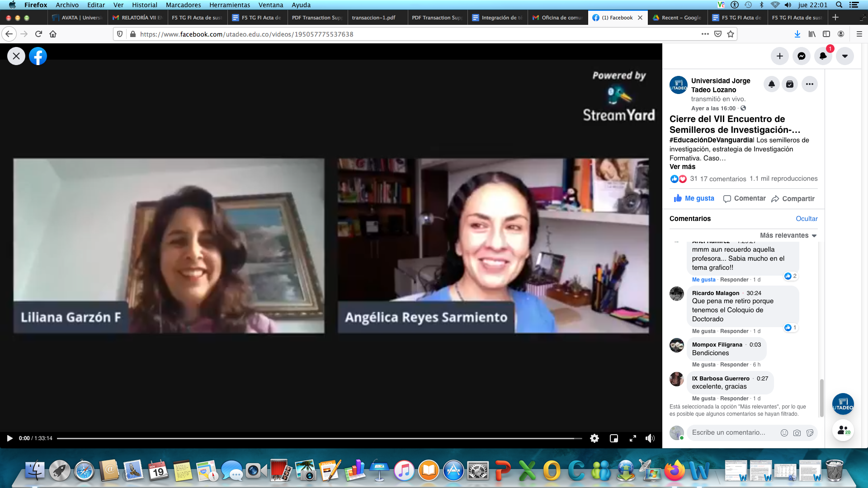Toggle Me gusta on the video
The width and height of the screenshot is (868, 488).
coord(694,198)
